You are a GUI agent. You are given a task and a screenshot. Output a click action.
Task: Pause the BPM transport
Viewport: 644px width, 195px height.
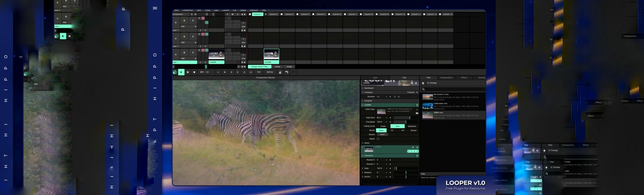point(188,72)
